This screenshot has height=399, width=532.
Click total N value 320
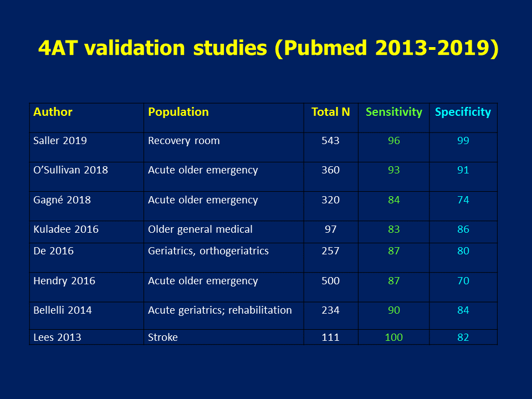coord(330,200)
